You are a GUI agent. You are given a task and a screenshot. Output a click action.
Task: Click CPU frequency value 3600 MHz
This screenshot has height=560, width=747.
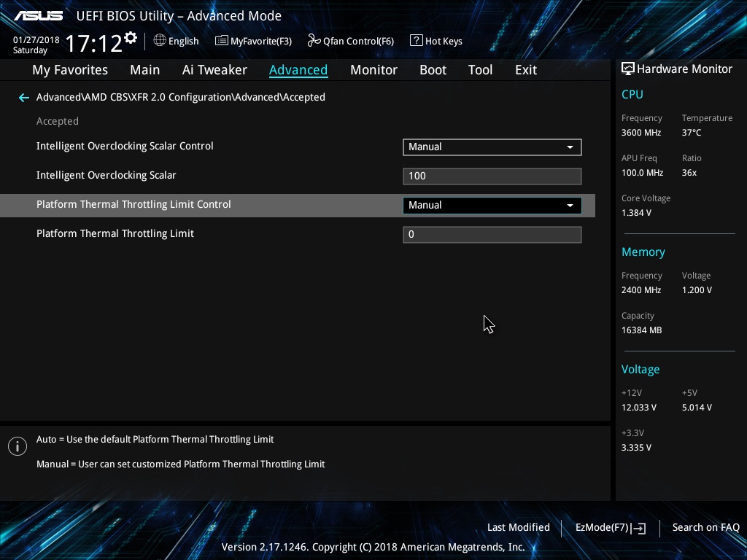point(640,133)
